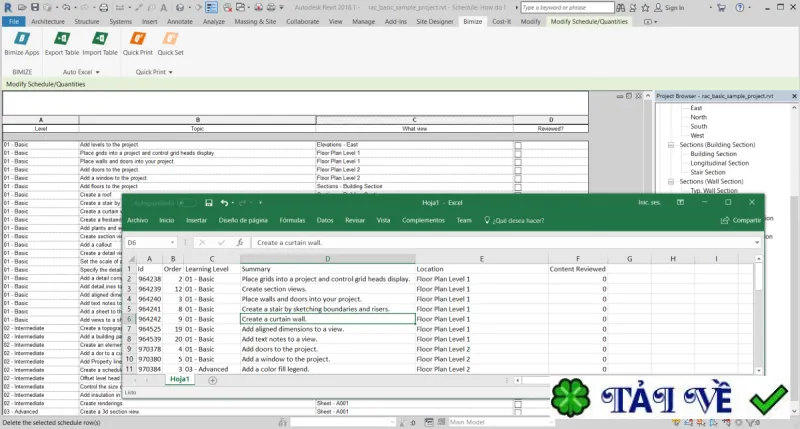Click the Excel formula bar input
This screenshot has height=429, width=800.
(503, 243)
